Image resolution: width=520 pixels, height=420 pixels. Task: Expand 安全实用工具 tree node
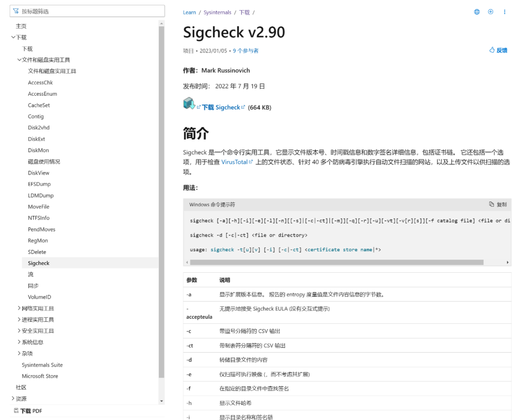19,331
